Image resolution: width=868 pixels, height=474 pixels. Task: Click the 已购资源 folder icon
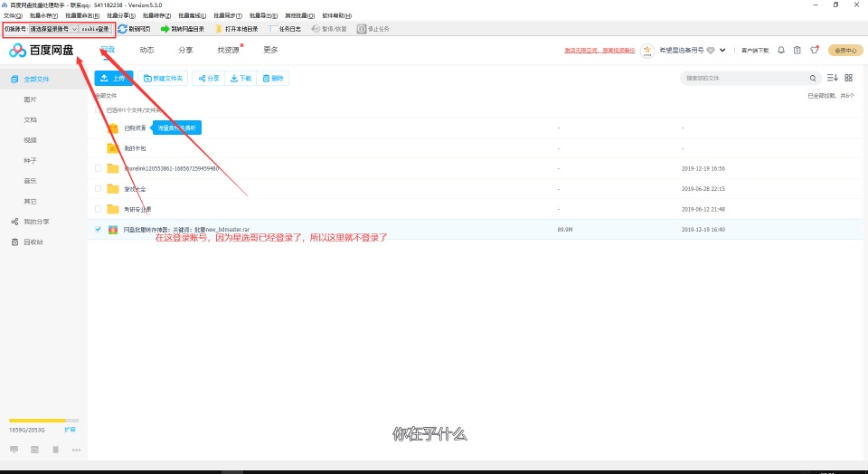113,128
